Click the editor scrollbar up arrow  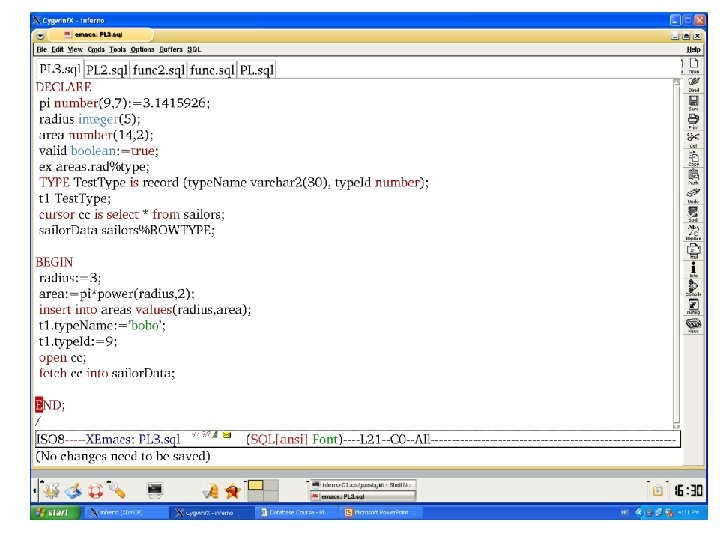[676, 82]
